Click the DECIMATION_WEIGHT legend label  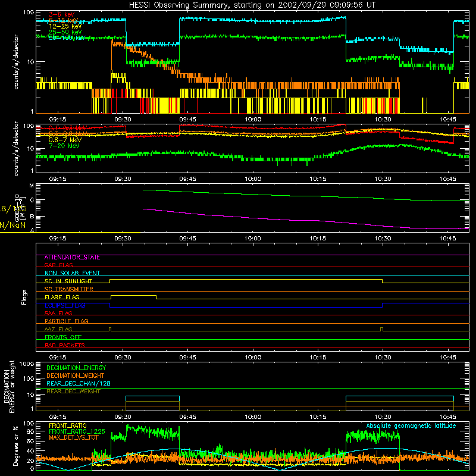click(76, 375)
